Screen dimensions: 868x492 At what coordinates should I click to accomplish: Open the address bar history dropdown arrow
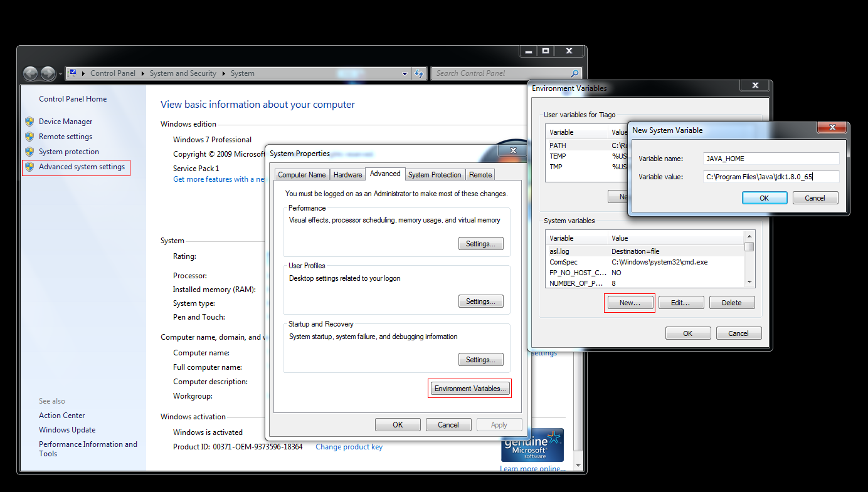405,73
